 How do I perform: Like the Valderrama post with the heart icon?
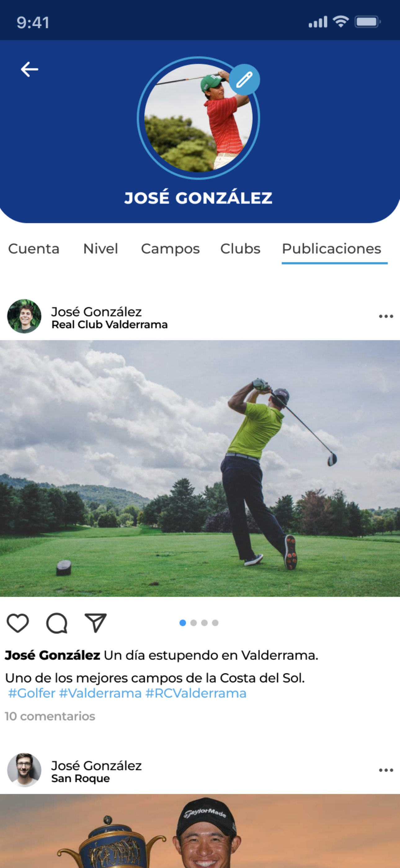coord(18,623)
